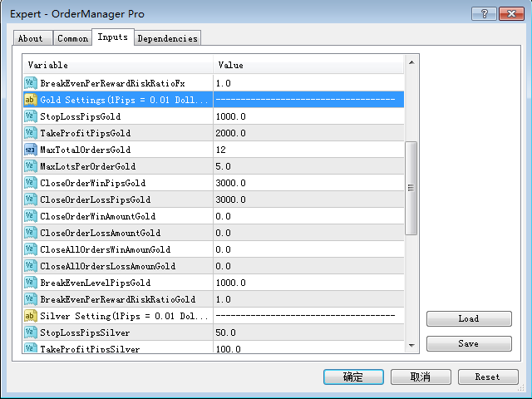This screenshot has height=399, width=532.
Task: Select BreakEvenLevelPipsGold value 1000.0
Action: coord(231,283)
